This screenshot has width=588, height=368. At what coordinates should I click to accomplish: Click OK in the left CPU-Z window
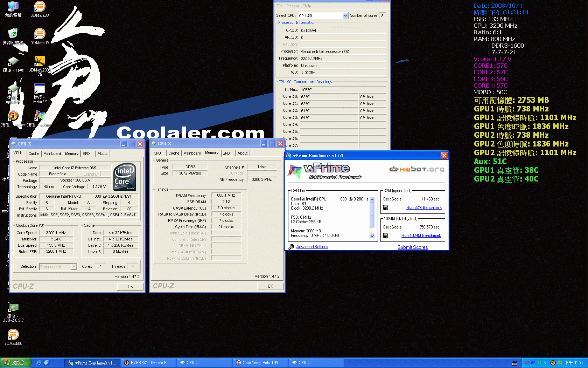[130, 286]
